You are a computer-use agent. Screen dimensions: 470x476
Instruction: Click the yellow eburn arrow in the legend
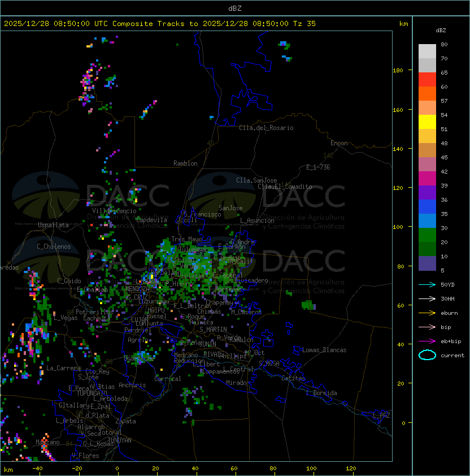[x=427, y=313]
